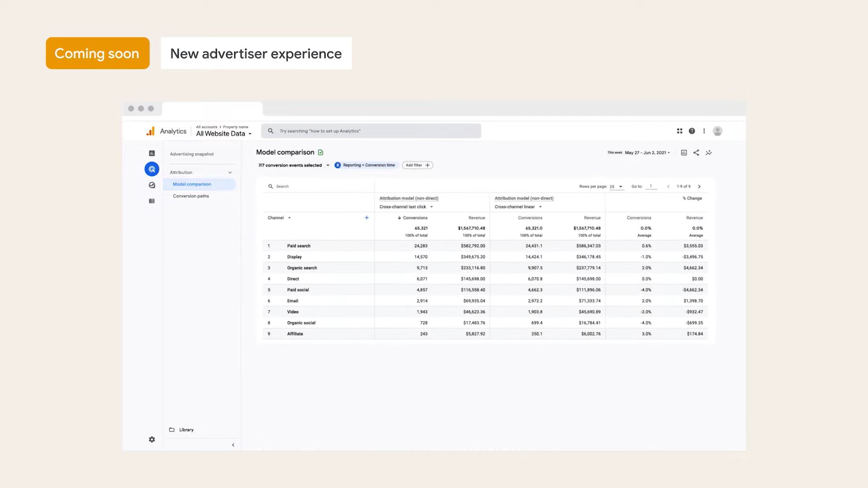Open the Library section
Screen dimensions: 868x488
pyautogui.click(x=186, y=430)
